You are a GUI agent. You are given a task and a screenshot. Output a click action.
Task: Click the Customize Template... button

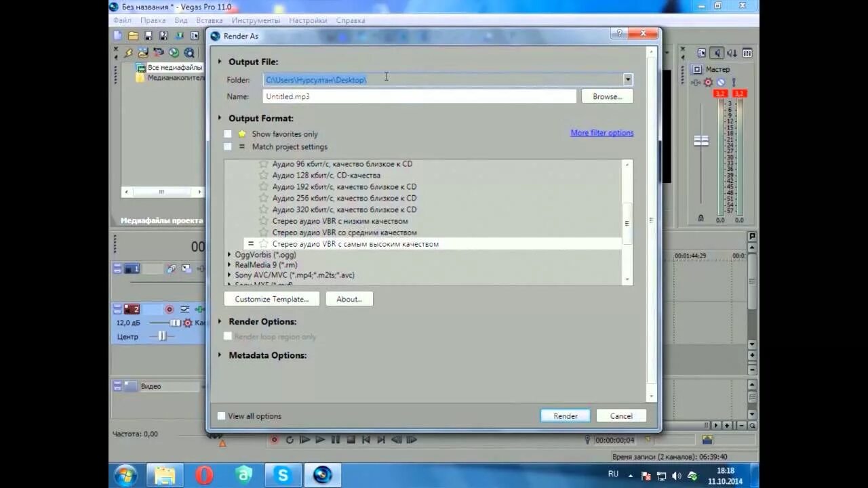tap(271, 299)
